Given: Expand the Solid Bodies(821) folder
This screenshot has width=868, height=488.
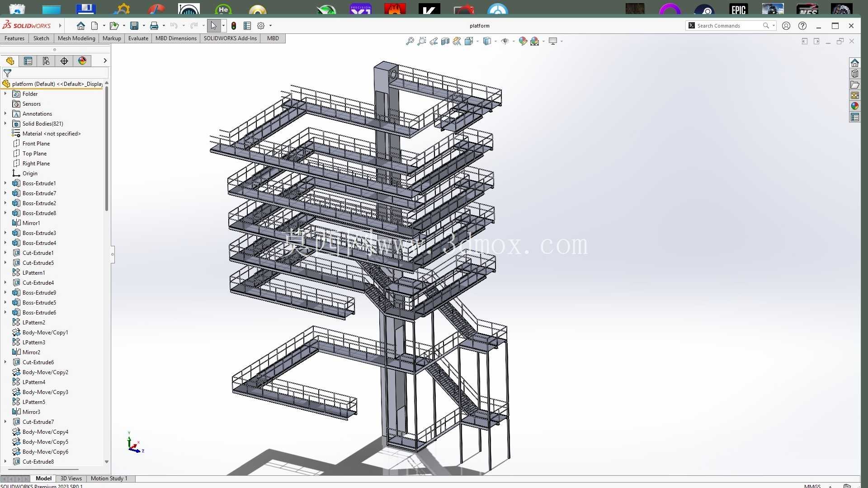Looking at the screenshot, I should [x=5, y=123].
